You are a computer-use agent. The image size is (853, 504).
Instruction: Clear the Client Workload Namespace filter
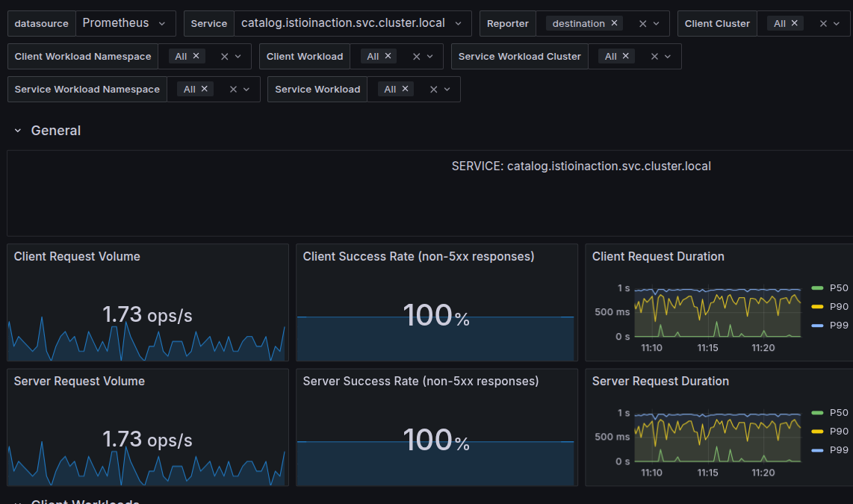(224, 57)
